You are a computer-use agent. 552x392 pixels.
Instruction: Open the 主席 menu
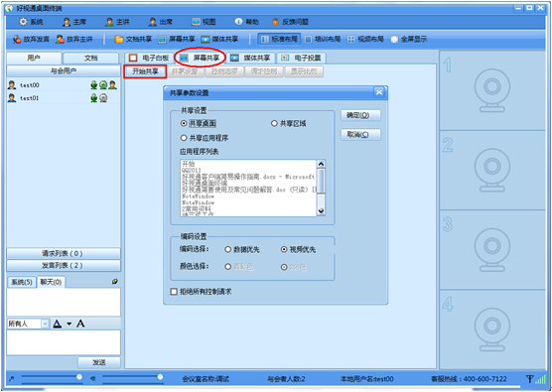point(74,22)
